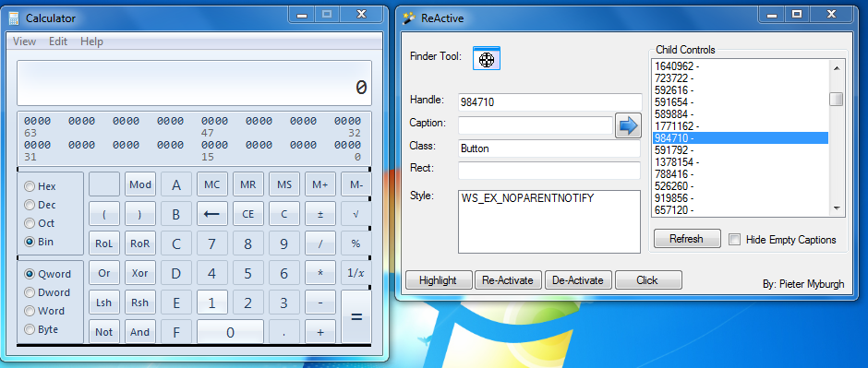
Task: Click the ReActive wand title bar icon
Action: pyautogui.click(x=409, y=18)
